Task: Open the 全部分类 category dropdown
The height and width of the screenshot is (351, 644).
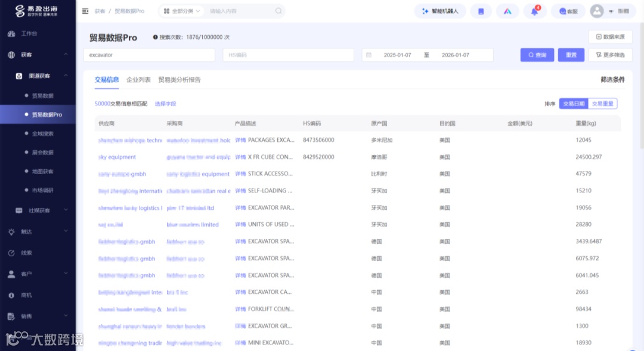Action: [x=182, y=11]
